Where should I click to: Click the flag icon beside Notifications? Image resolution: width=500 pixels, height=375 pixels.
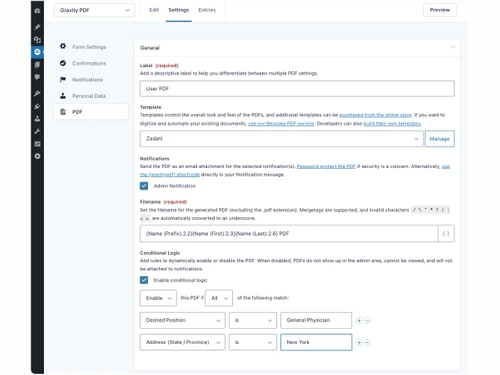click(63, 79)
